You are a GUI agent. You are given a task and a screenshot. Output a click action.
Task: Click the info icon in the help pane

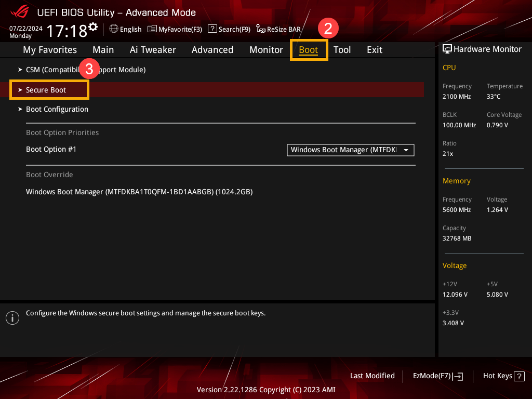click(x=12, y=318)
